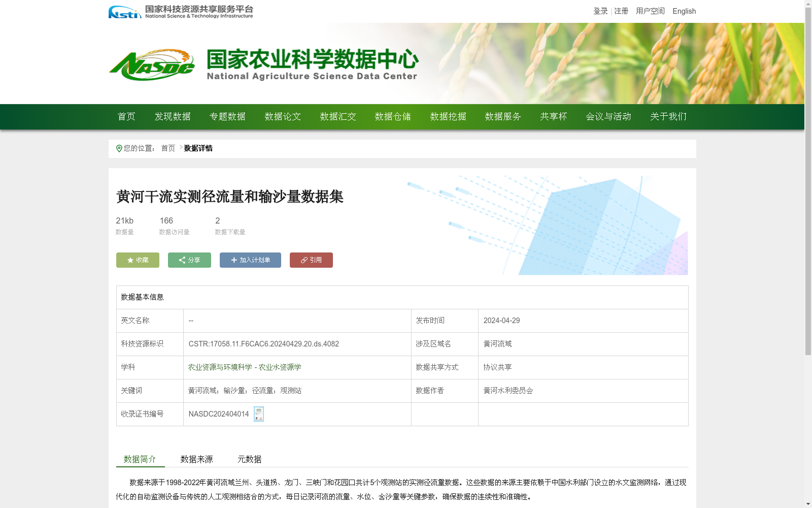This screenshot has width=812, height=508.
Task: Open the 注册 register link
Action: 621,11
